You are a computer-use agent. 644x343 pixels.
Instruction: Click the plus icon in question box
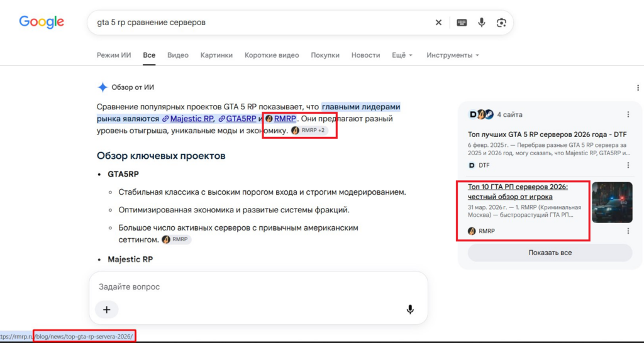[107, 309]
